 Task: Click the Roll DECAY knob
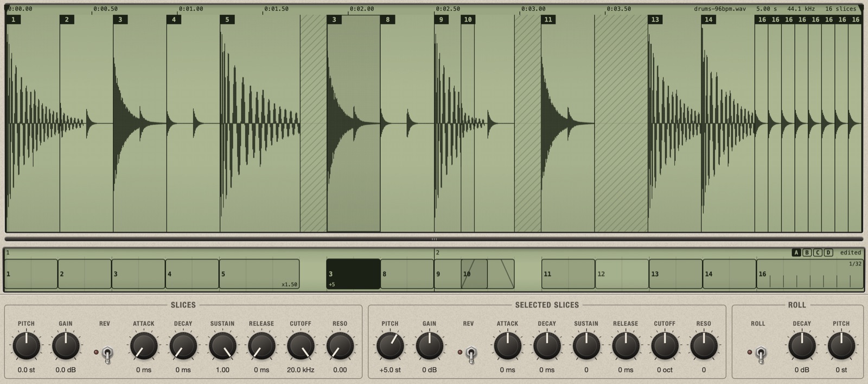point(802,346)
